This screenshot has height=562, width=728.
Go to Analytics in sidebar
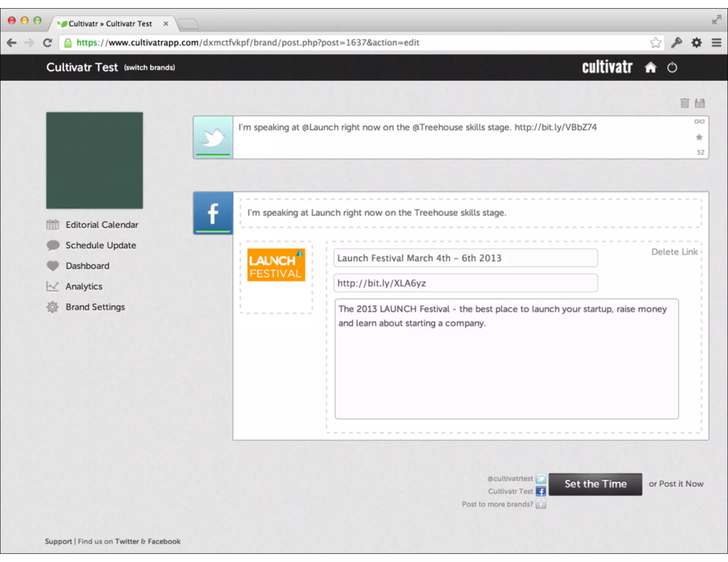[x=84, y=286]
